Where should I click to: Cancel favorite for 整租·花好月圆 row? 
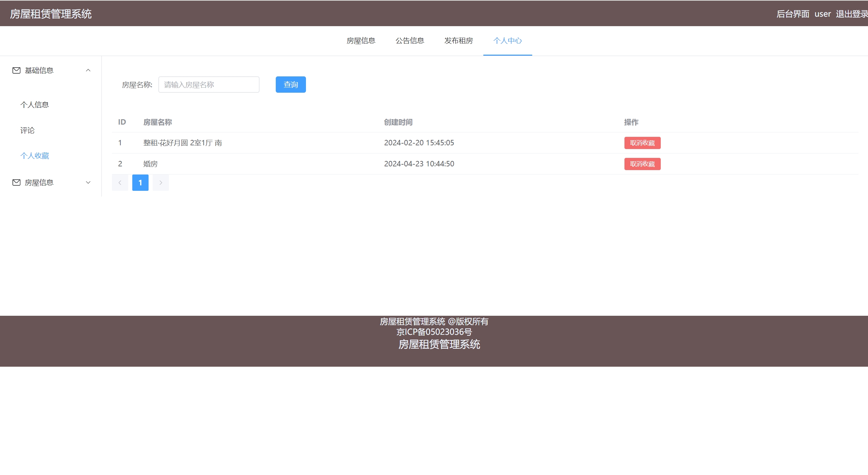point(642,143)
